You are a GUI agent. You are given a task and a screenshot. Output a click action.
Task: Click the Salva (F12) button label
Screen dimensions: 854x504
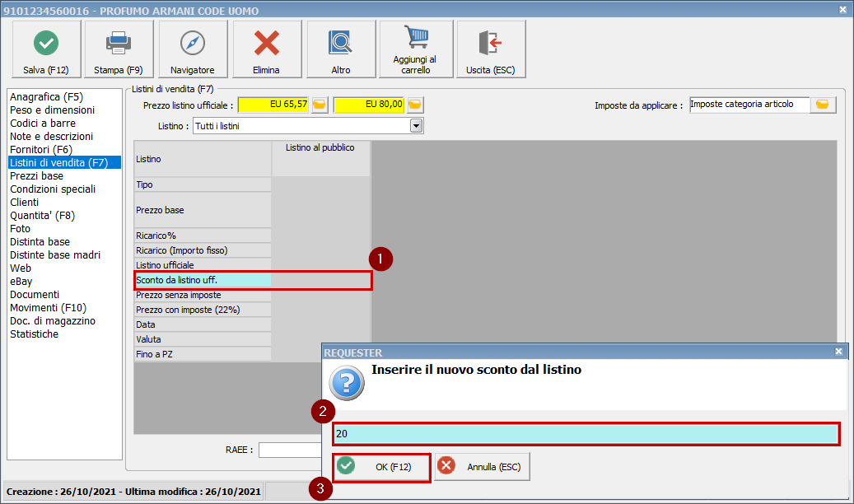click(46, 70)
